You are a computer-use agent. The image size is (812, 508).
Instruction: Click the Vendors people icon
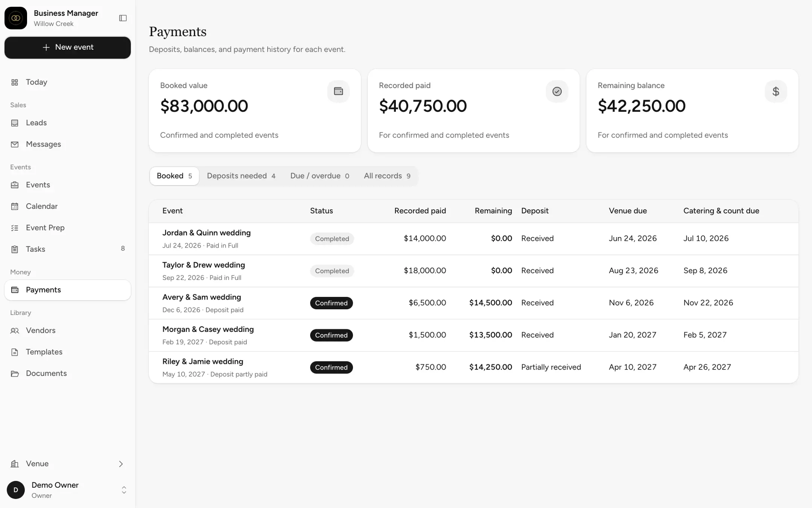15,331
